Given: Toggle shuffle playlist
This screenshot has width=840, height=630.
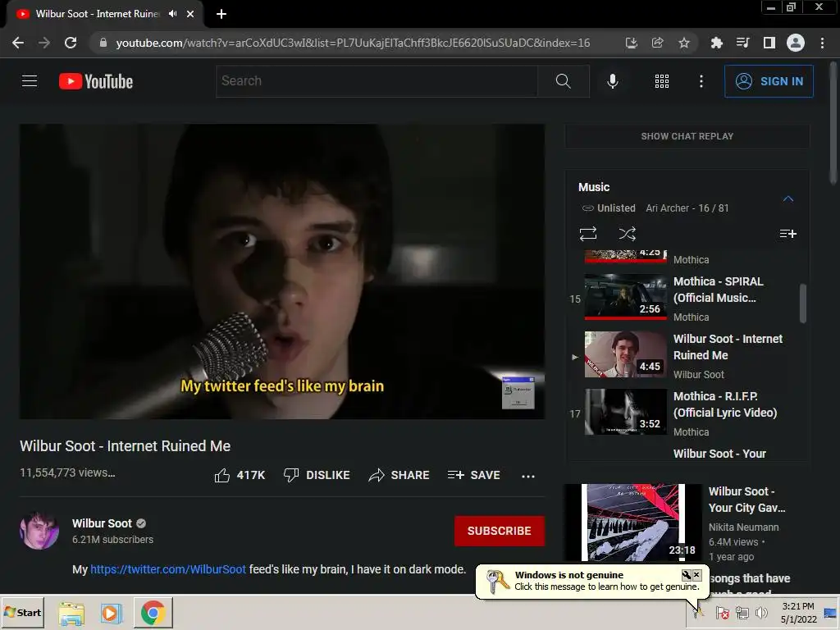Looking at the screenshot, I should coord(628,234).
